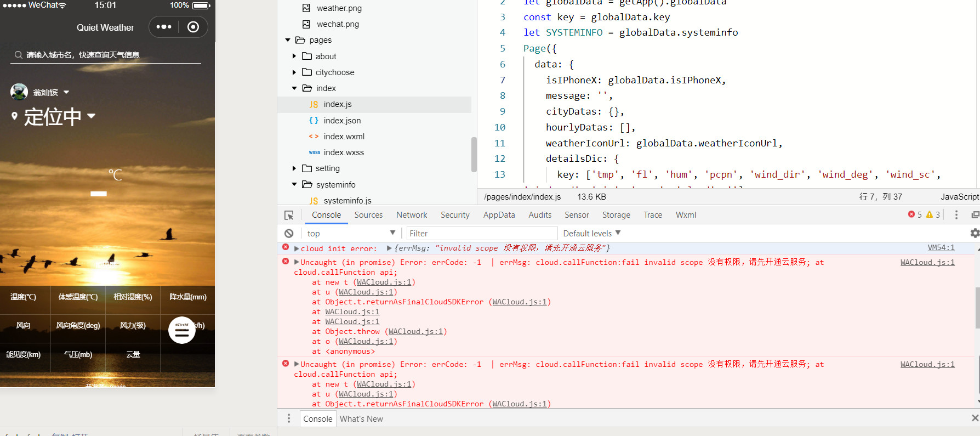The width and height of the screenshot is (980, 436).
Task: Open DevTools three-dot options menu
Action: click(956, 215)
